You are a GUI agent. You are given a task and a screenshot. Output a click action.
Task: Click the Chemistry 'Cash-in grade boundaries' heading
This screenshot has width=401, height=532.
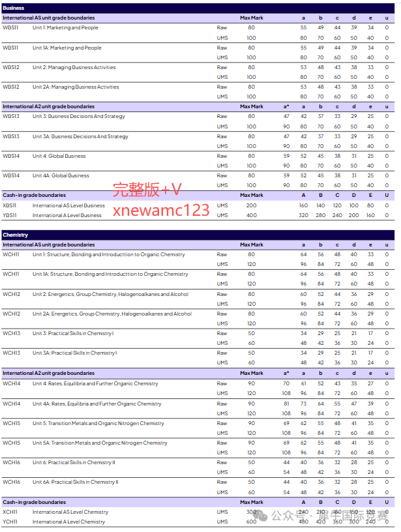pyautogui.click(x=34, y=502)
